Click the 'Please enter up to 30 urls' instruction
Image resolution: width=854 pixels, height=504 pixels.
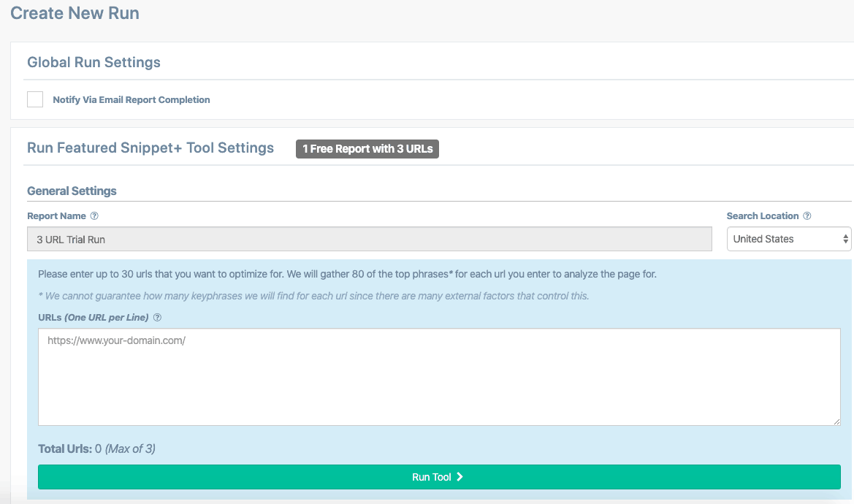[348, 275]
